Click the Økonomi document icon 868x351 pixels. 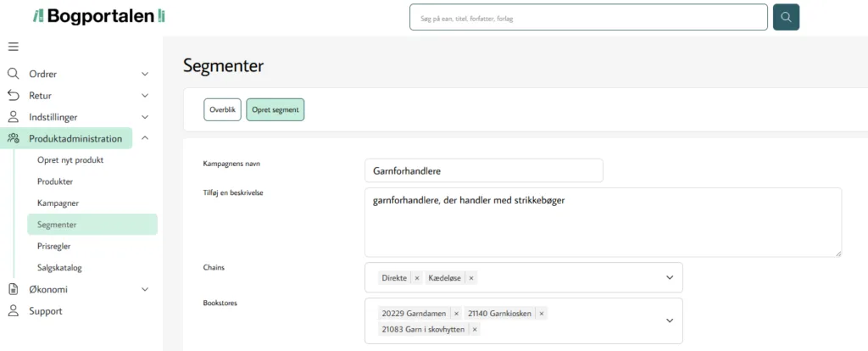click(14, 289)
